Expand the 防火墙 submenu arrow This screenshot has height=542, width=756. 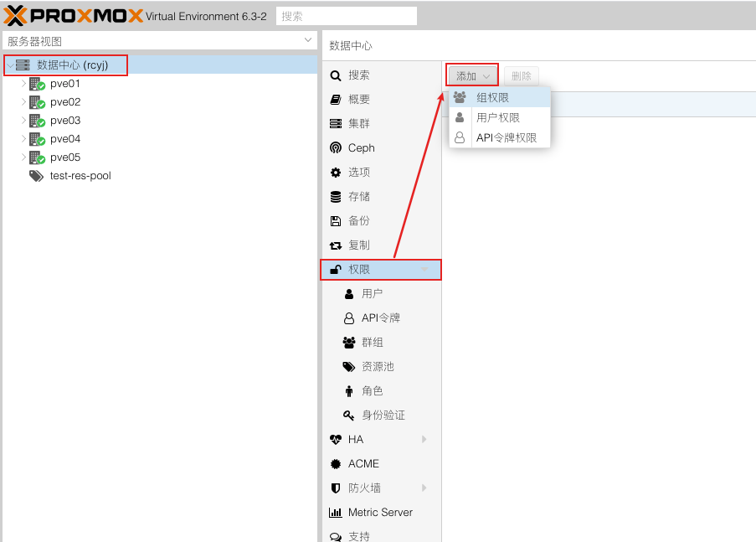424,488
